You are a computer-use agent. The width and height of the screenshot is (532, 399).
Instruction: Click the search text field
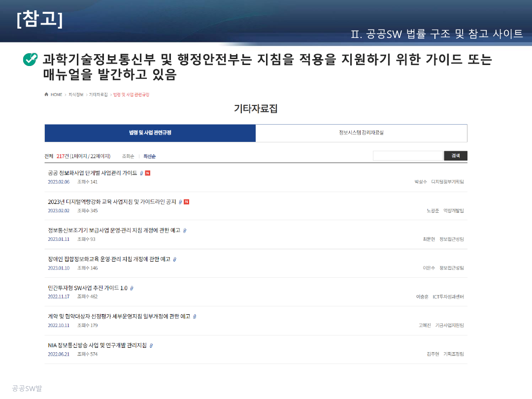[x=408, y=156]
